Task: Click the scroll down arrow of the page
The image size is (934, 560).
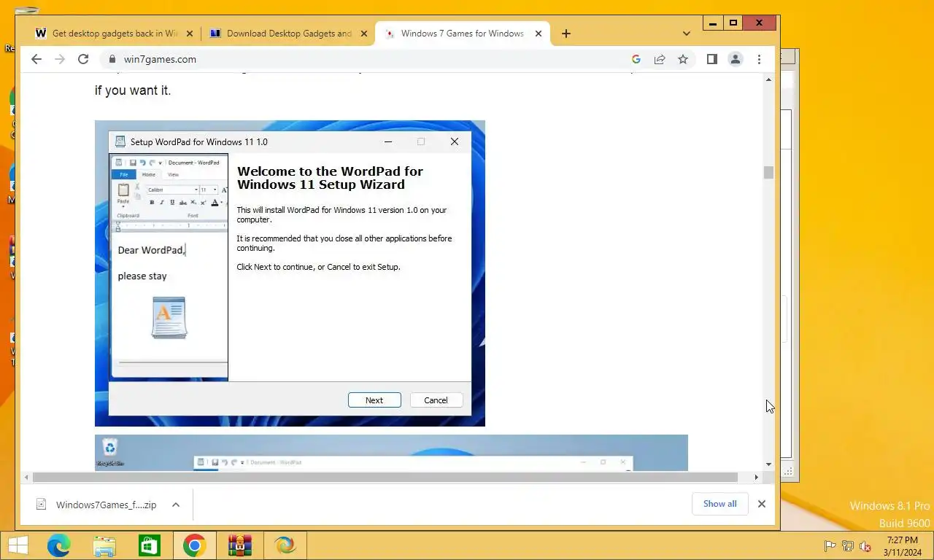Action: point(768,464)
